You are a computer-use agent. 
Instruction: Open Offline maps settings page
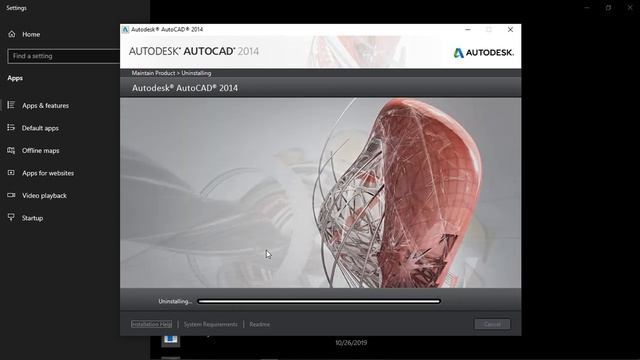(40, 151)
